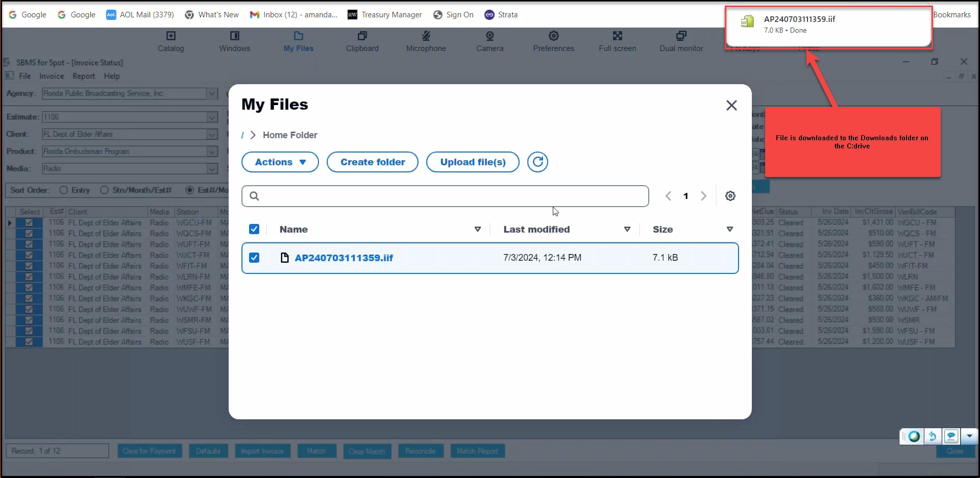Screen dimensions: 980x478
Task: Click inside the My Files search field
Action: [445, 196]
